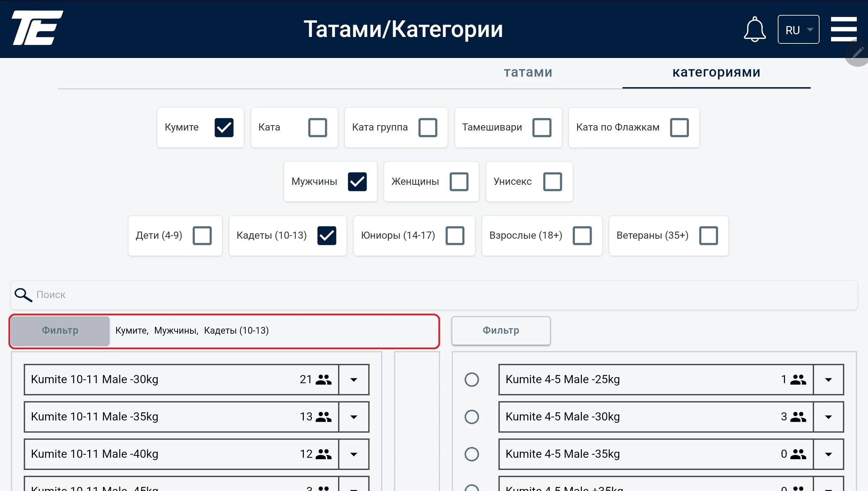Click participants icon for Kumite 4-5 Male -30kg
This screenshot has width=868, height=491.
pos(798,417)
